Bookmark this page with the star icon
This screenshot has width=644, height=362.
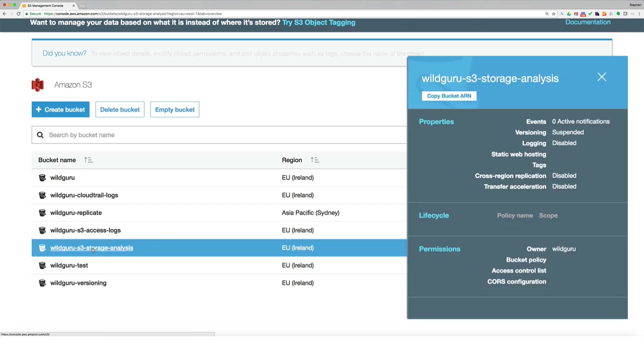[x=553, y=14]
